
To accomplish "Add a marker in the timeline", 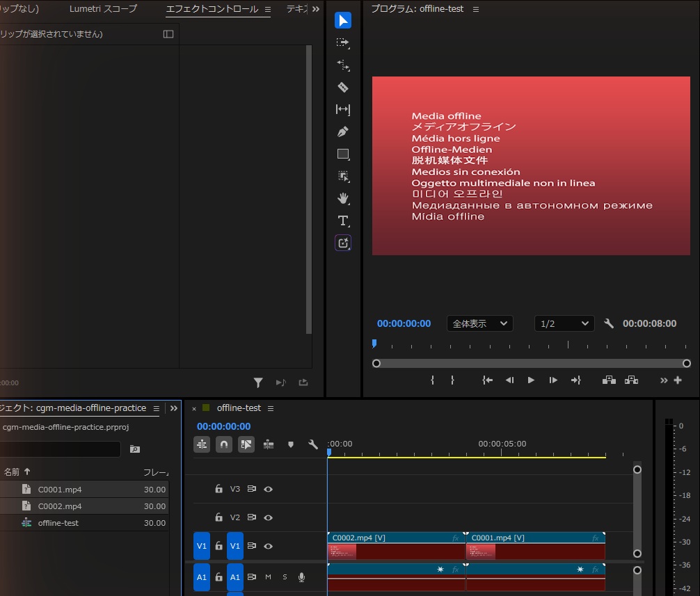I will click(x=291, y=444).
